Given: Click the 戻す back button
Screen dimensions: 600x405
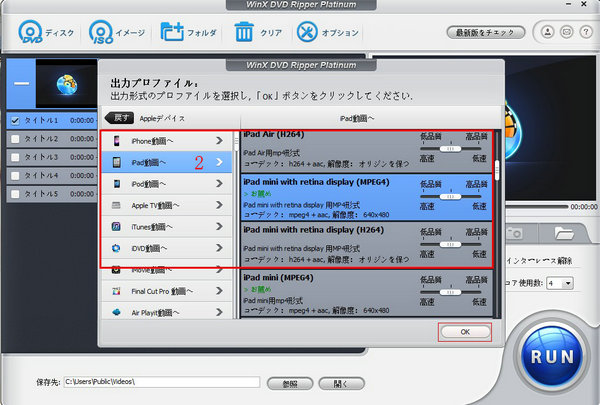Looking at the screenshot, I should 120,118.
